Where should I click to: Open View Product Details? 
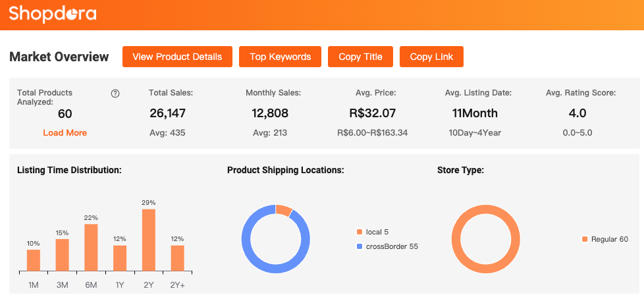[x=177, y=57]
